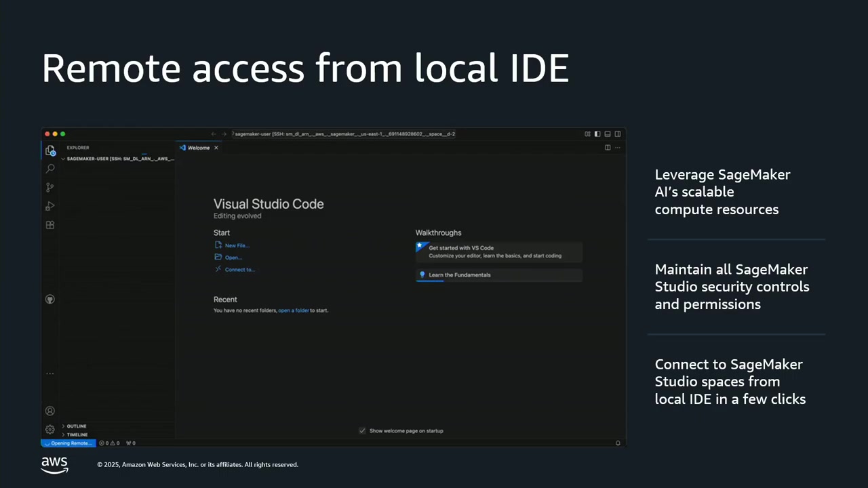Select the Source Control icon

50,187
